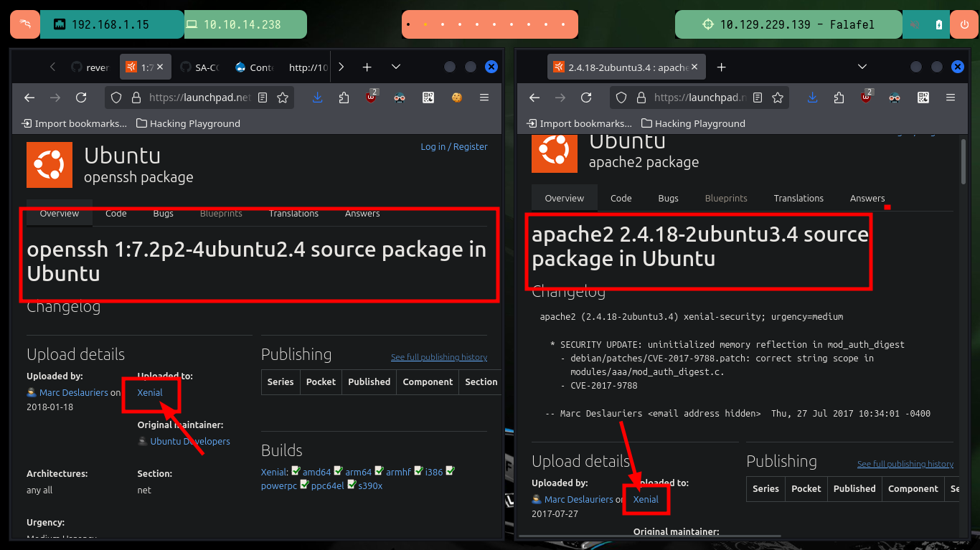Click the goggles-face extension icon in openssh window
The height and width of the screenshot is (550, 980).
click(400, 98)
